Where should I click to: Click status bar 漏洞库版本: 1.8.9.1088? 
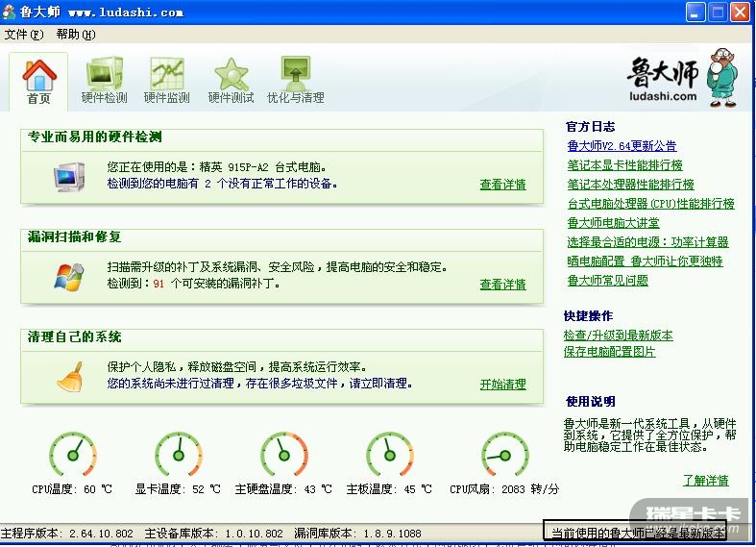[357, 534]
